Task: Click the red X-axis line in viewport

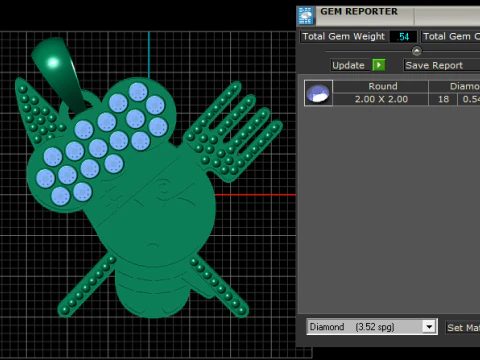Action: pyautogui.click(x=255, y=195)
